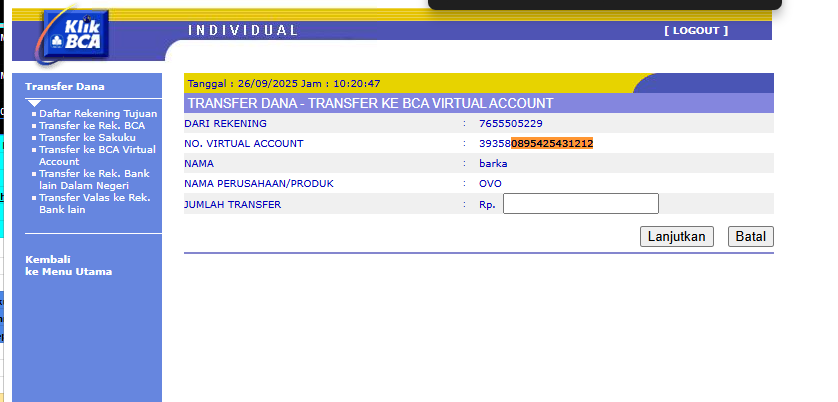
Task: Click the JUMLAH TRANSFER label
Action: 232,204
